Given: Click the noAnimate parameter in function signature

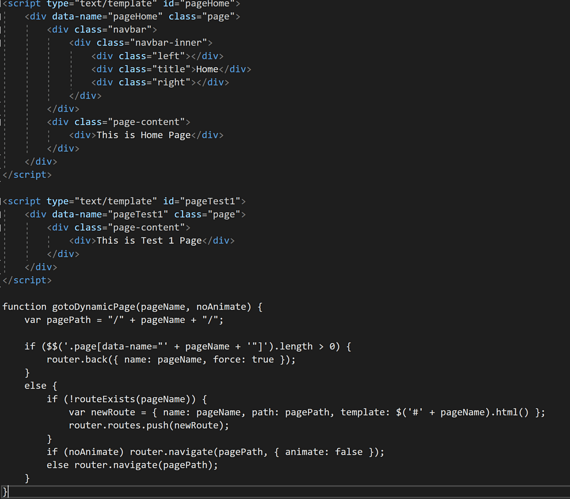Looking at the screenshot, I should coord(221,307).
